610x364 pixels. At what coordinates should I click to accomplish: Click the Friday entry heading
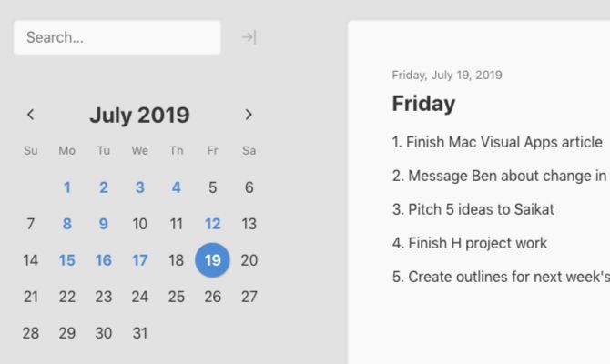coord(423,104)
